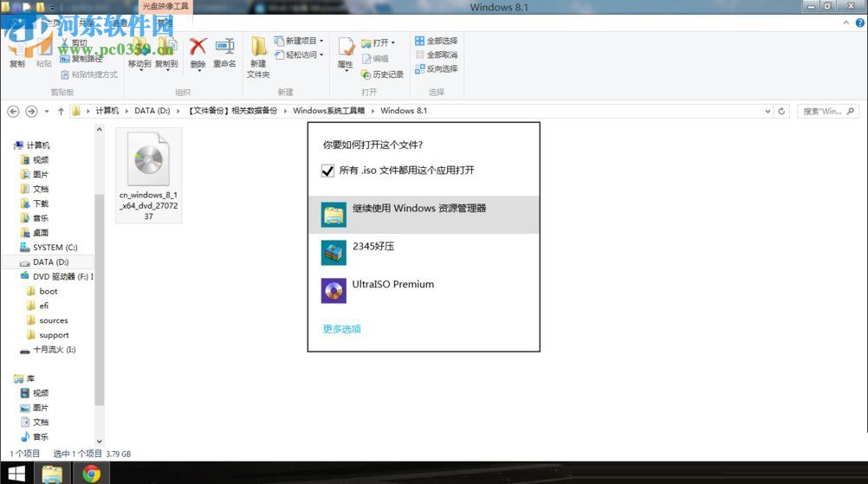The height and width of the screenshot is (484, 868).
Task: Open the Quick Access Toolbar customize dropdown
Action: pyautogui.click(x=53, y=8)
